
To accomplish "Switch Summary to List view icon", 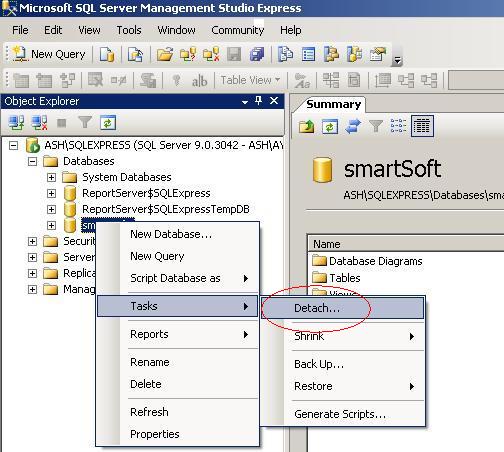I will 398,126.
